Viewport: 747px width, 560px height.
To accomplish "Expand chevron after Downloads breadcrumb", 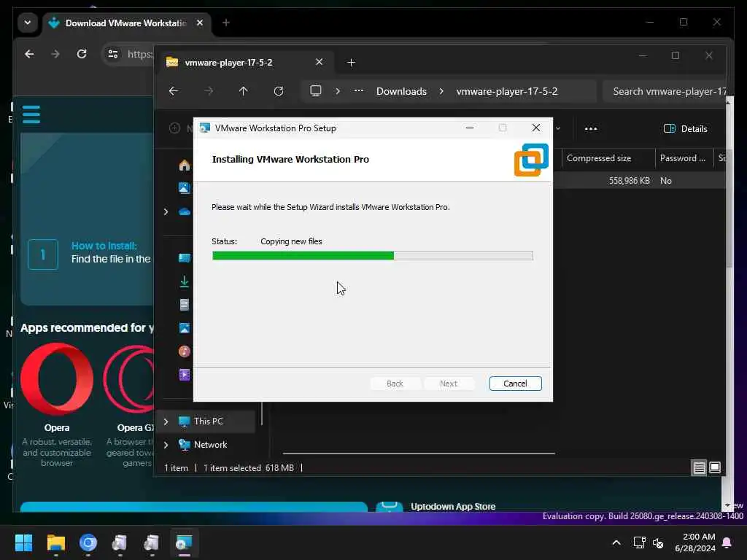I will (x=441, y=91).
